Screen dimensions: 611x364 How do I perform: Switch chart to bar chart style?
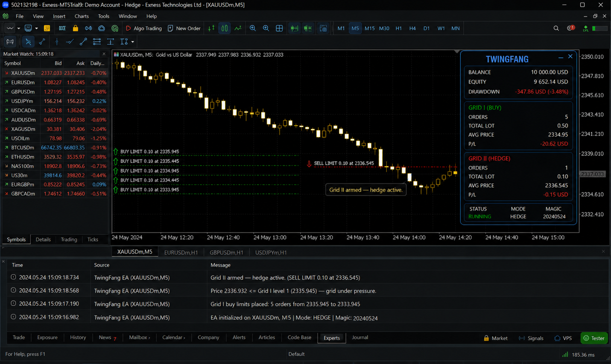click(211, 28)
